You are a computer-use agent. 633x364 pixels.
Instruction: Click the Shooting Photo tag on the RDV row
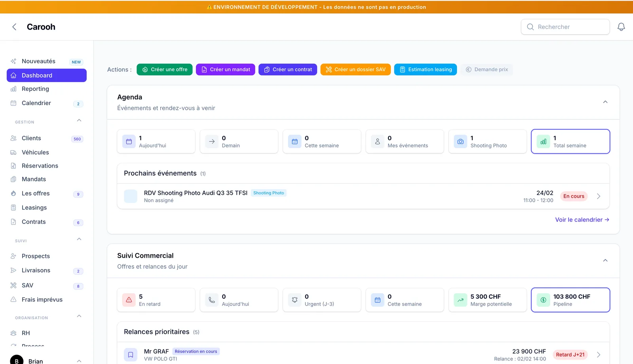[x=269, y=193]
